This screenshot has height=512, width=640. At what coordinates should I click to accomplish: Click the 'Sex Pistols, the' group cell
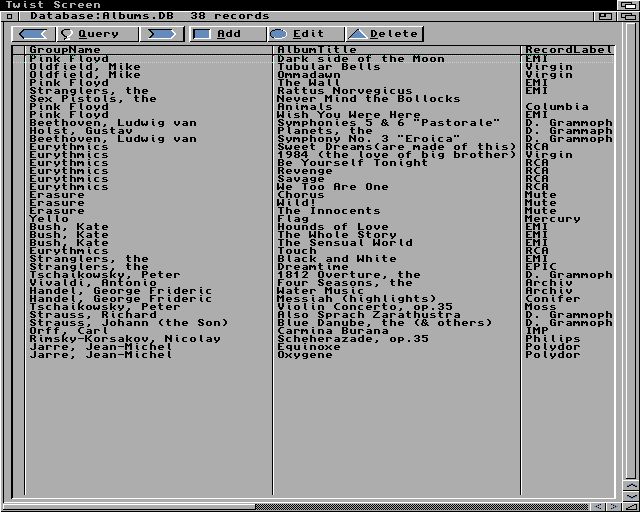pos(93,99)
